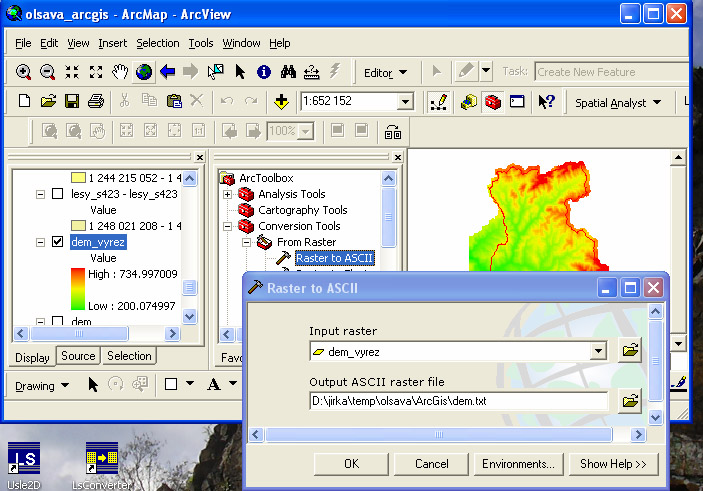Click the dem_vyrez color ramp legend

(78, 289)
